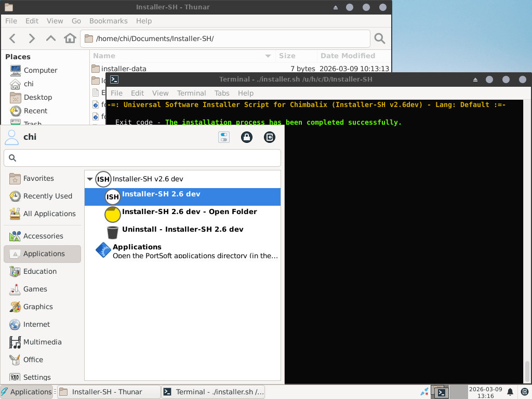The height and width of the screenshot is (399, 532).
Task: Click the log out icon
Action: pyautogui.click(x=269, y=137)
